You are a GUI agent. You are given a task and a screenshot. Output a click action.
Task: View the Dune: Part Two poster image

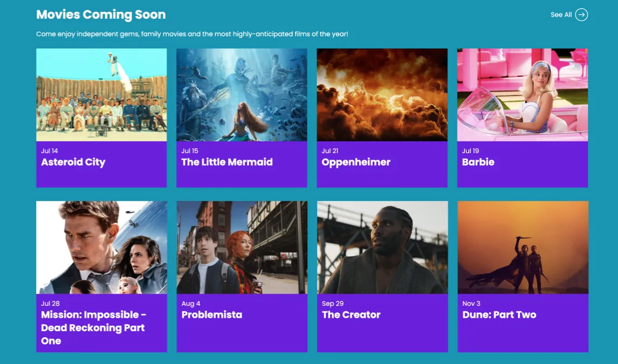[x=523, y=248]
